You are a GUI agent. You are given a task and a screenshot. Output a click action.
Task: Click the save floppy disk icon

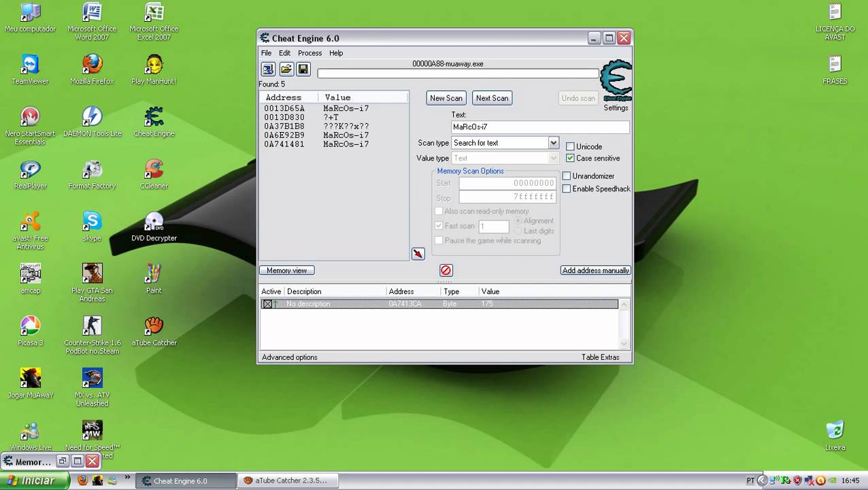tap(303, 69)
